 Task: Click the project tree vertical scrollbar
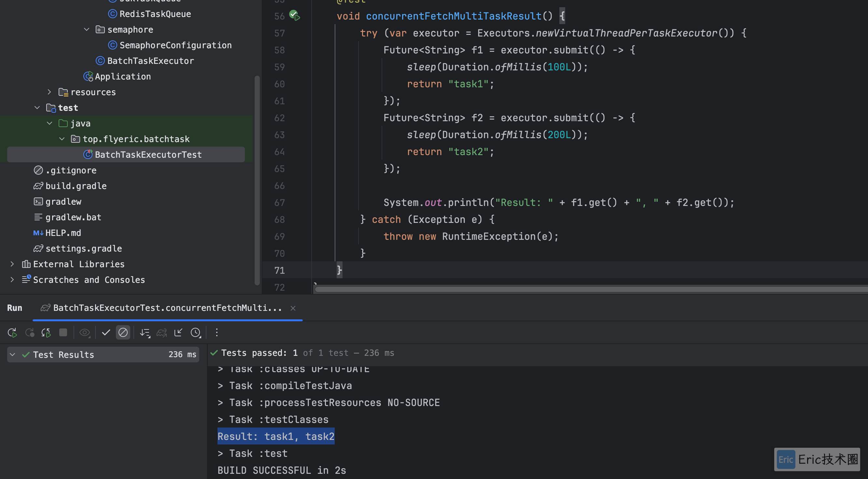[257, 180]
